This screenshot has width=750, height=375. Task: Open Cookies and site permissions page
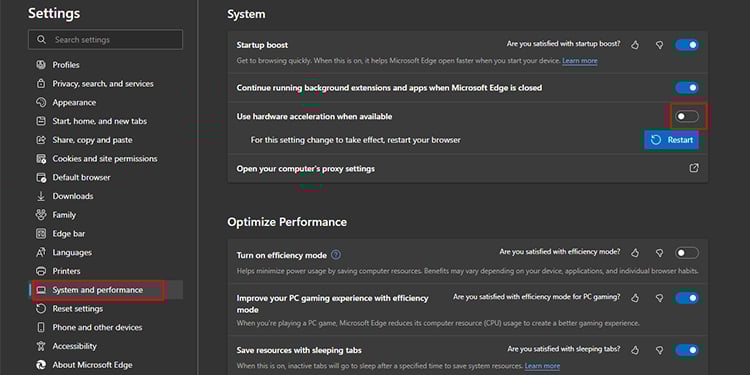106,158
